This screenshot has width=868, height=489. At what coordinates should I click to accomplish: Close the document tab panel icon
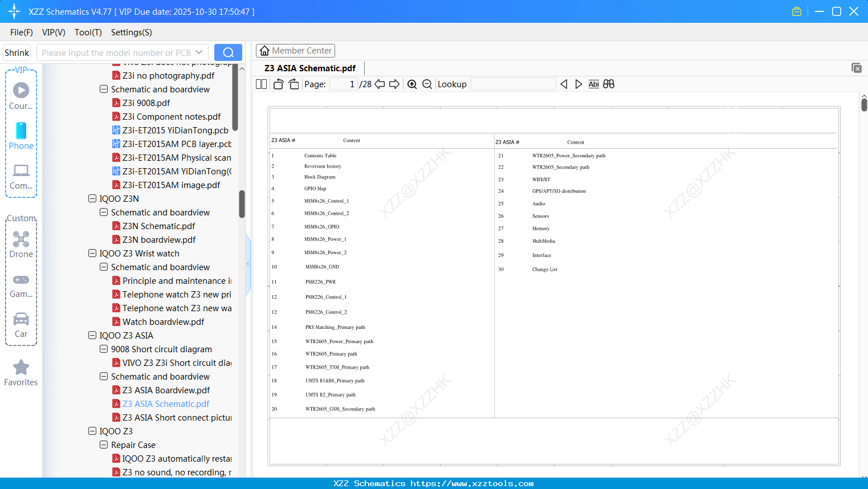coord(857,68)
